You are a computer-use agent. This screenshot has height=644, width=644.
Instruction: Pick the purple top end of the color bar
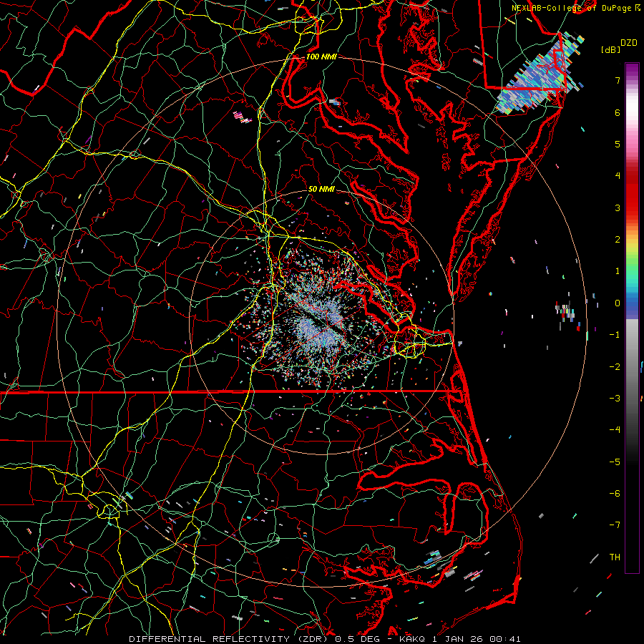click(x=632, y=71)
